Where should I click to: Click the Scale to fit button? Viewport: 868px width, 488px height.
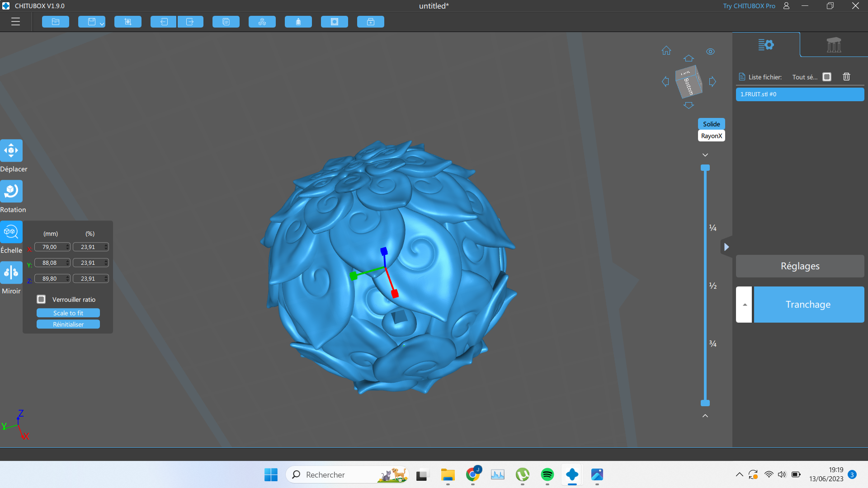pos(68,313)
